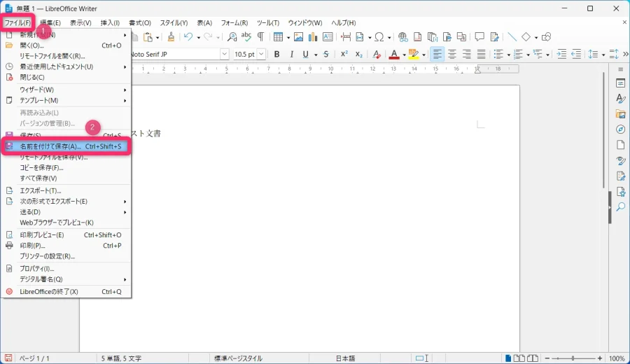This screenshot has height=364, width=630.
Task: Open the font size dropdown
Action: click(261, 54)
